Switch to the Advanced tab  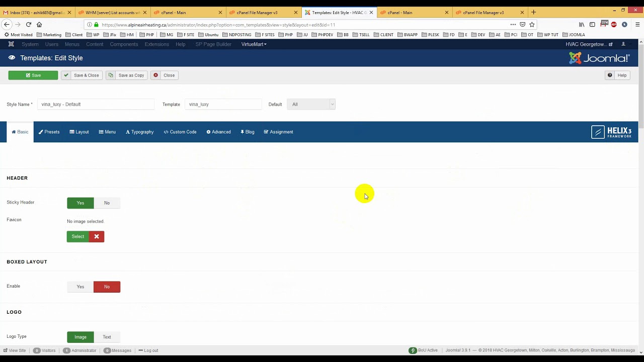218,132
